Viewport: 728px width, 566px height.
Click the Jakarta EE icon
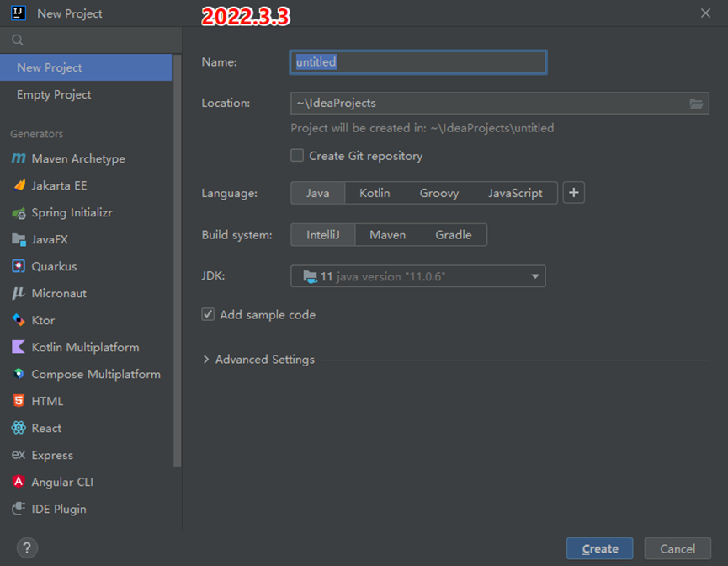pos(19,185)
